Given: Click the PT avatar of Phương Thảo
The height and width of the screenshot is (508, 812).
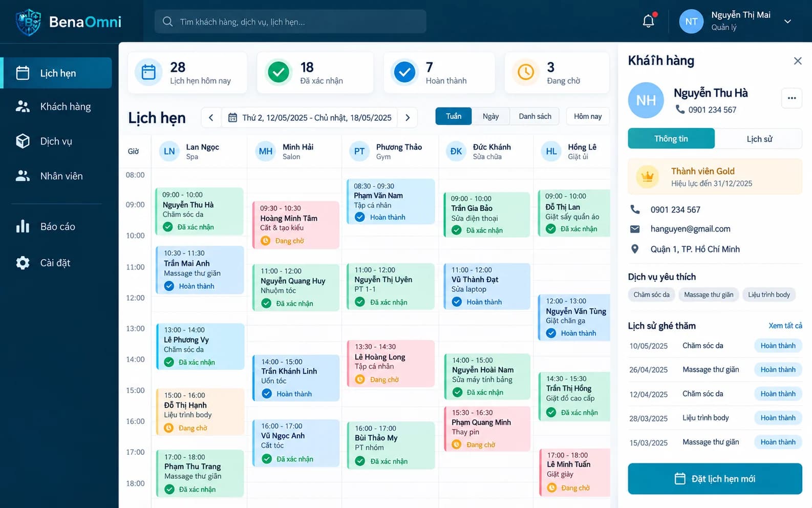Looking at the screenshot, I should tap(359, 151).
